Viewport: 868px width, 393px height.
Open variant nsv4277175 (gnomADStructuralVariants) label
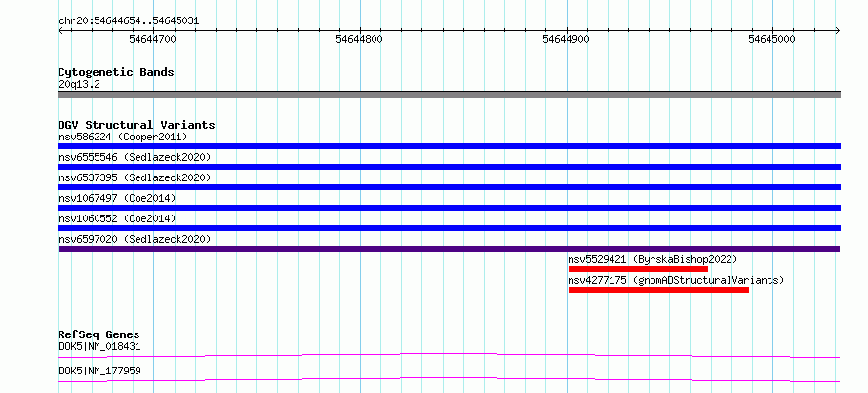click(x=676, y=280)
